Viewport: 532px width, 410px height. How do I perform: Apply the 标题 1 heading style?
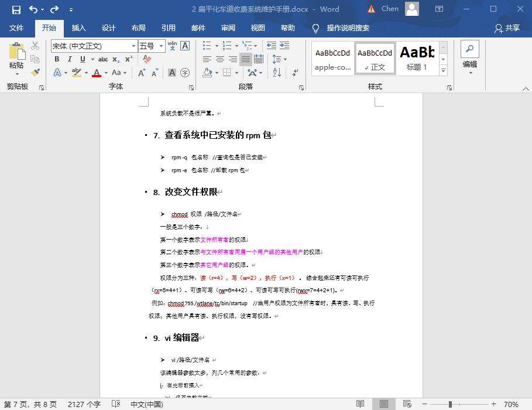click(417, 58)
